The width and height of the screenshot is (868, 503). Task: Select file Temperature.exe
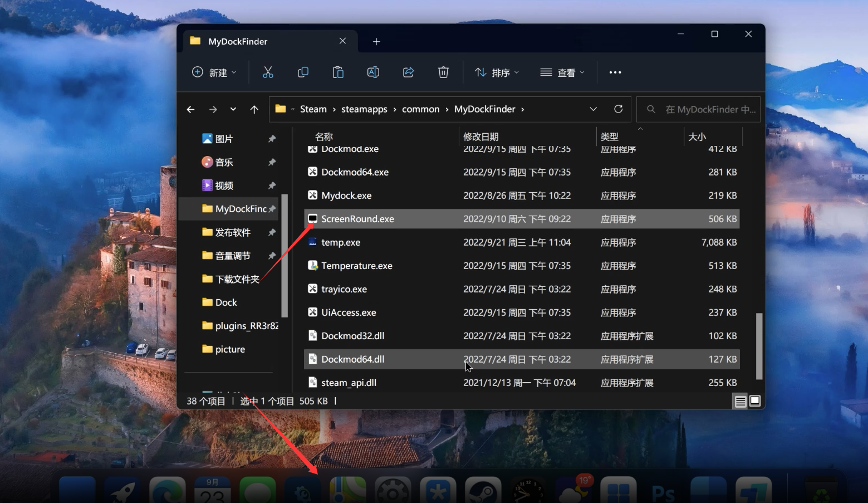(522, 266)
